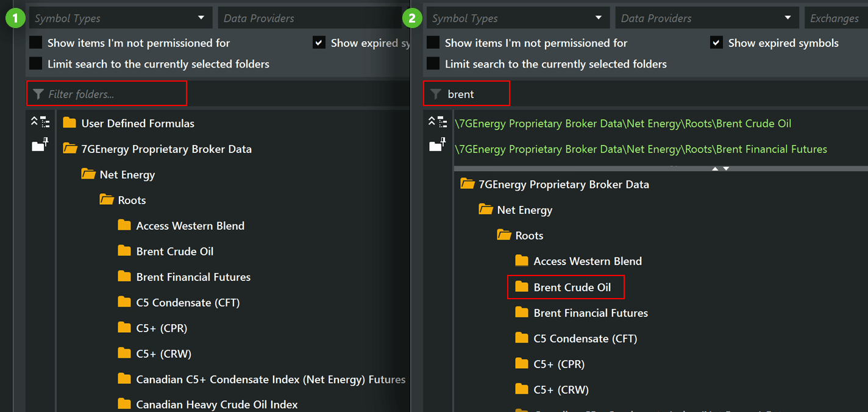Click folder icon of right Access Western Blend
The height and width of the screenshot is (412, 868).
coord(522,261)
